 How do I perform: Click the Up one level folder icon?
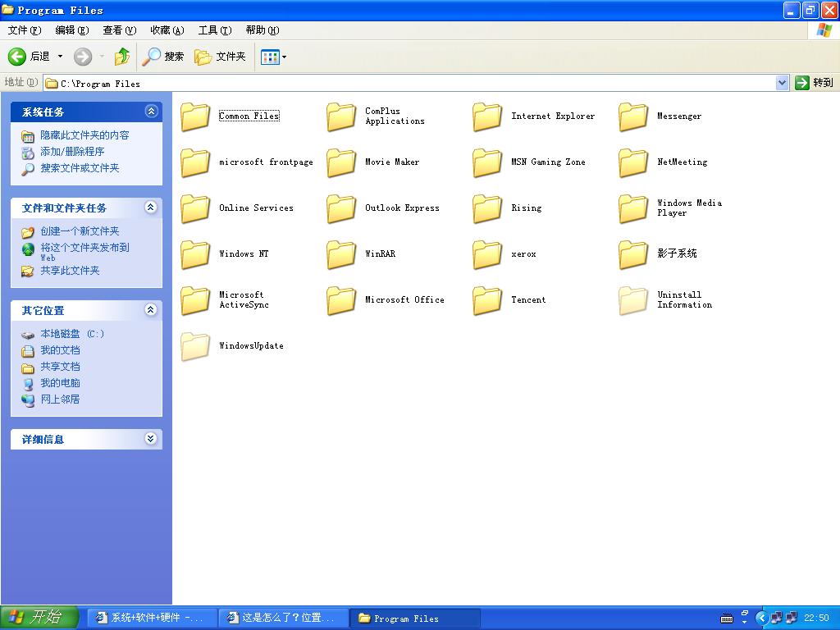(x=122, y=57)
